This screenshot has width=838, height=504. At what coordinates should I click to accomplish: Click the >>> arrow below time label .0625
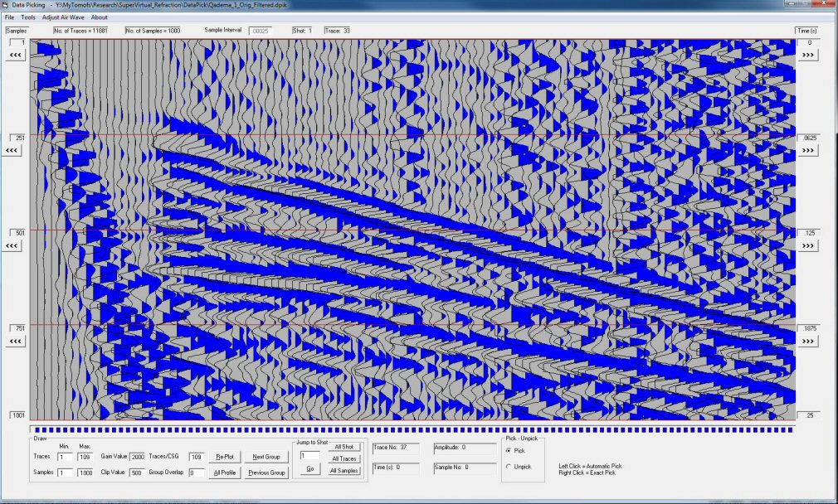pos(809,150)
